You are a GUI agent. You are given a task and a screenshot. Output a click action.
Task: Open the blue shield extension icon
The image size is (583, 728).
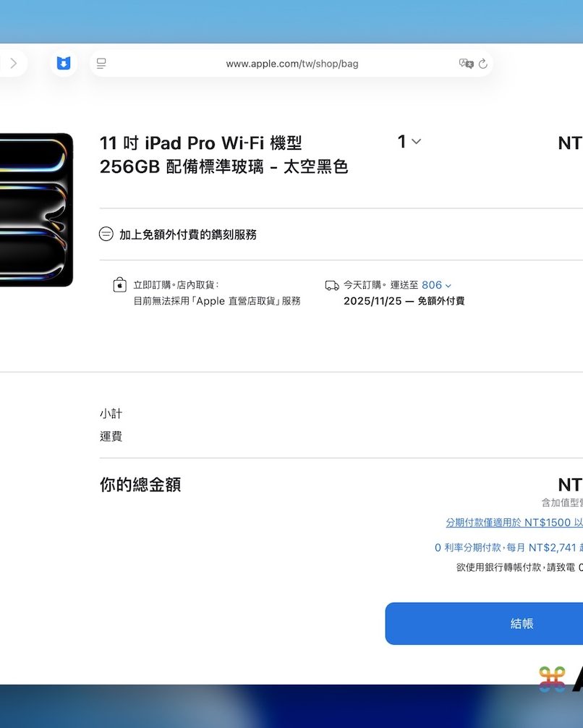64,63
